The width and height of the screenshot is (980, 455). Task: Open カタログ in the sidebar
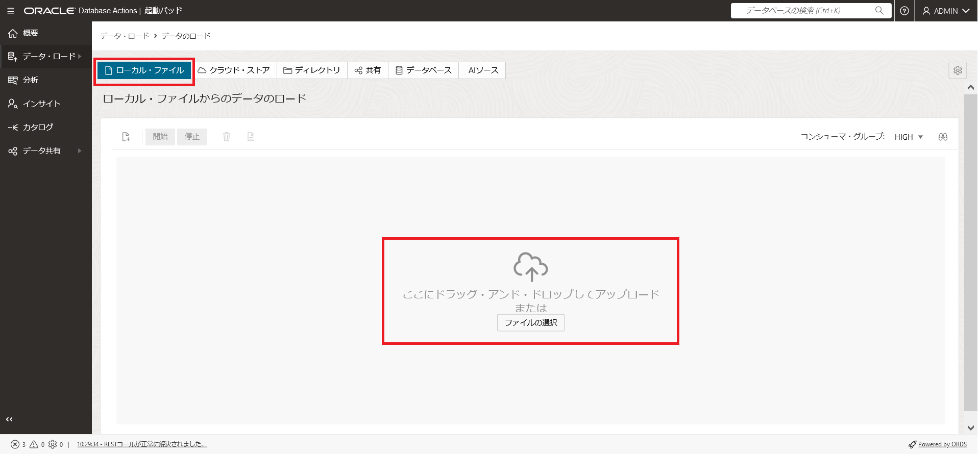tap(46, 127)
